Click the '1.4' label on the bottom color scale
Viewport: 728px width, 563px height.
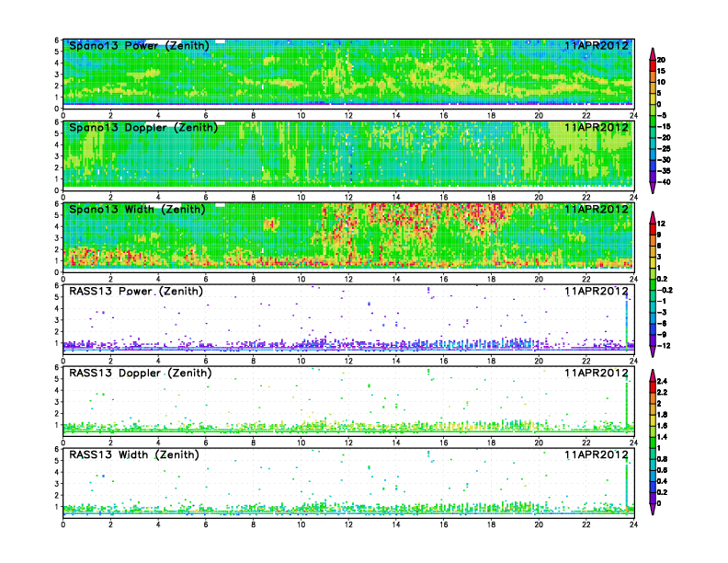(662, 437)
